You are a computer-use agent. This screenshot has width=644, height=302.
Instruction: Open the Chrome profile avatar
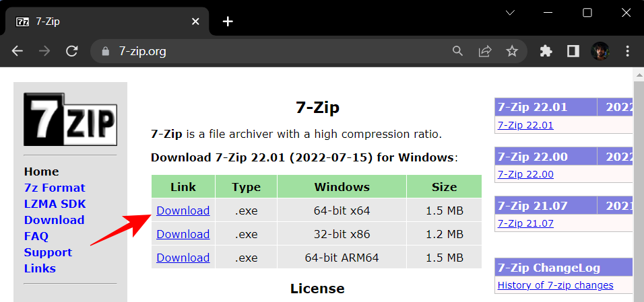(x=600, y=51)
